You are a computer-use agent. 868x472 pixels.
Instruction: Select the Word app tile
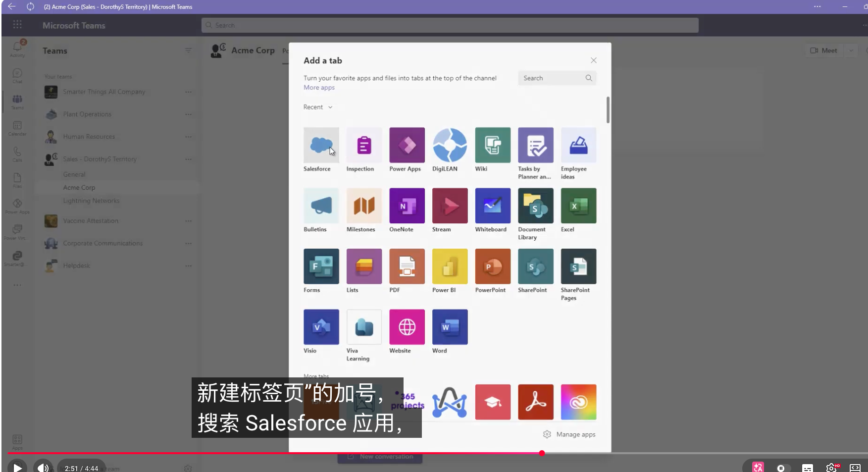click(x=450, y=327)
